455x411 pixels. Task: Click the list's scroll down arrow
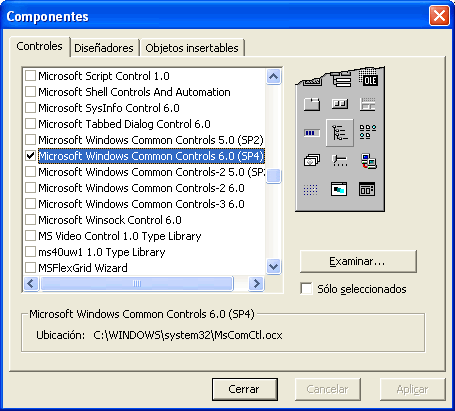273,266
